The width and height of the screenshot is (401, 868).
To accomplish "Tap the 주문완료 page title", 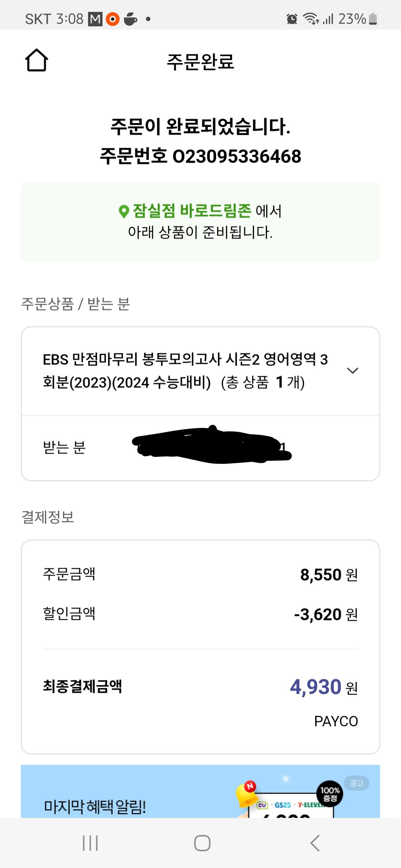I will (200, 62).
